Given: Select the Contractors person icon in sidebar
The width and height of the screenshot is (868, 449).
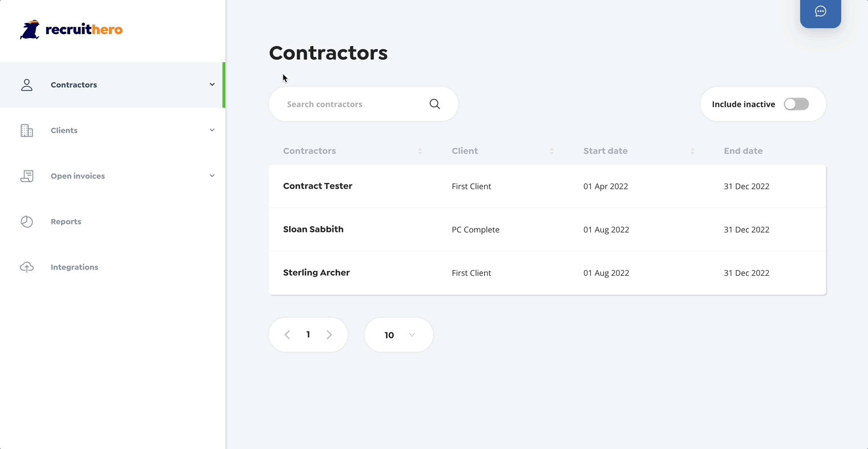Looking at the screenshot, I should 27,84.
